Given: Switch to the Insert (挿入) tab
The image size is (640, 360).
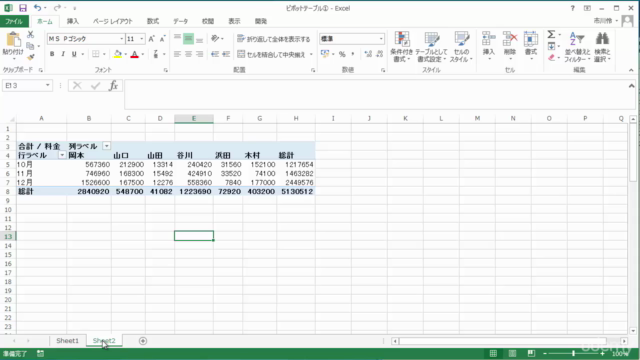Looking at the screenshot, I should coord(73,21).
